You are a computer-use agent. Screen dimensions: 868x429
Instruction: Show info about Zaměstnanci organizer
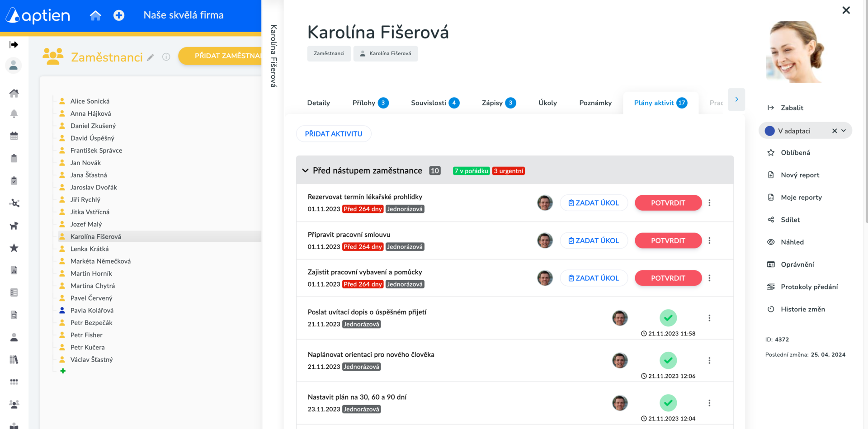[166, 57]
